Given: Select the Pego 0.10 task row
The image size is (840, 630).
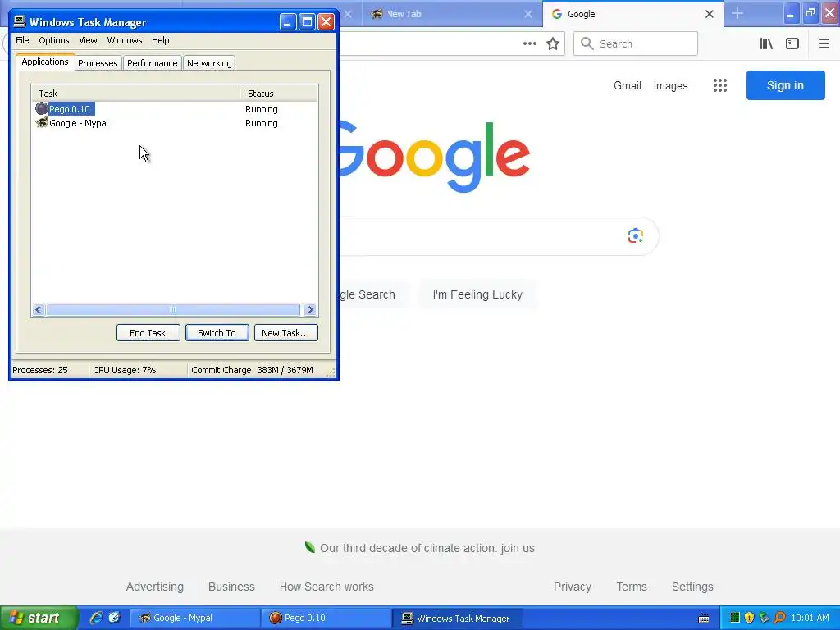Looking at the screenshot, I should click(x=175, y=109).
